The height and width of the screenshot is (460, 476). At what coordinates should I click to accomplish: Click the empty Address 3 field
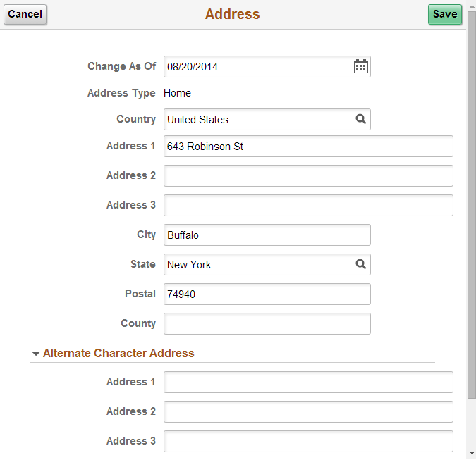coord(308,205)
